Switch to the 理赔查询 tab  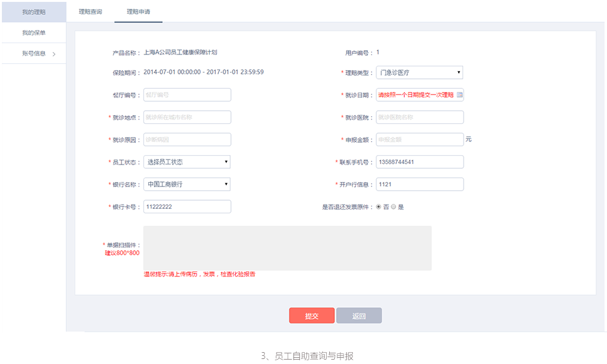click(x=90, y=12)
